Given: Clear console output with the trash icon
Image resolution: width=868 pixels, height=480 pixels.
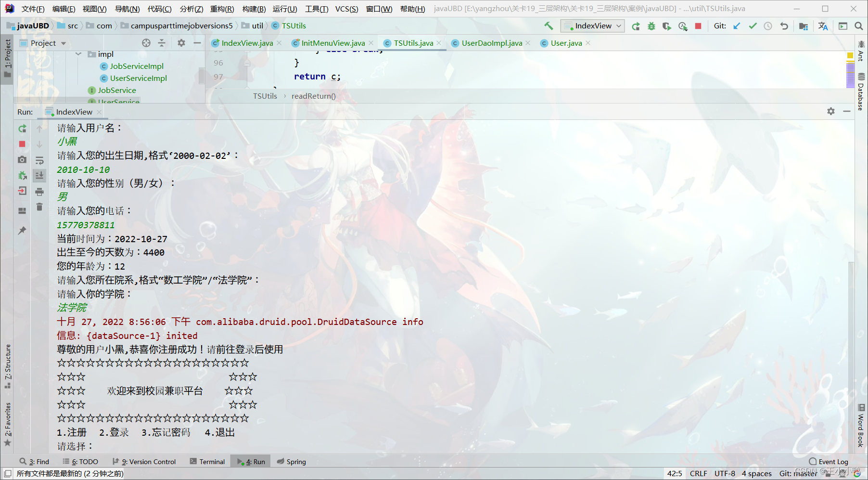Looking at the screenshot, I should pyautogui.click(x=39, y=207).
